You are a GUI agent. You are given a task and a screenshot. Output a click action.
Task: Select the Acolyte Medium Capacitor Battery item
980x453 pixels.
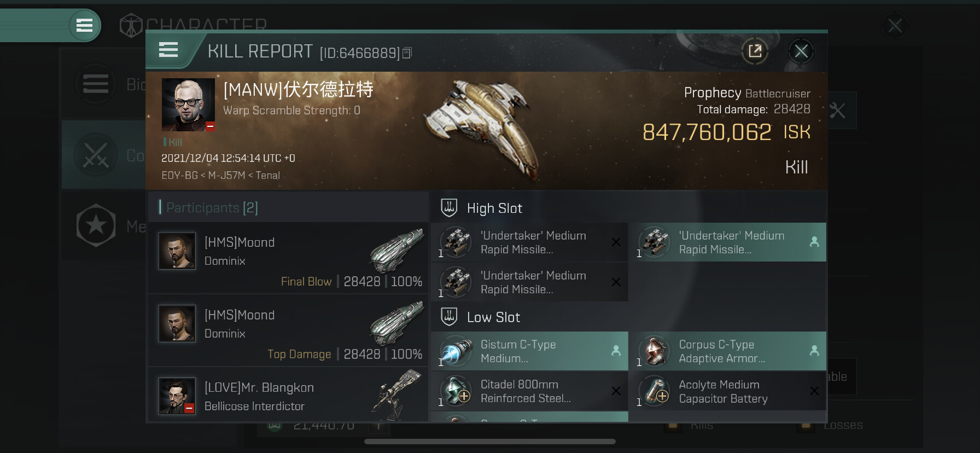point(727,391)
